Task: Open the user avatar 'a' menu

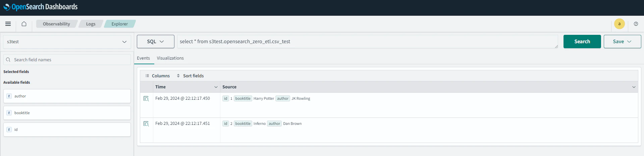Action: coord(619,24)
